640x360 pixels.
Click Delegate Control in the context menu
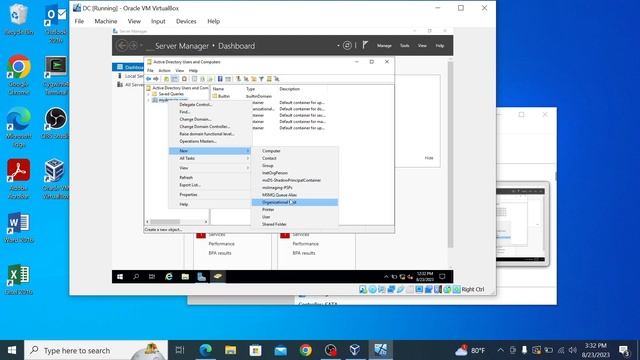coord(210,104)
